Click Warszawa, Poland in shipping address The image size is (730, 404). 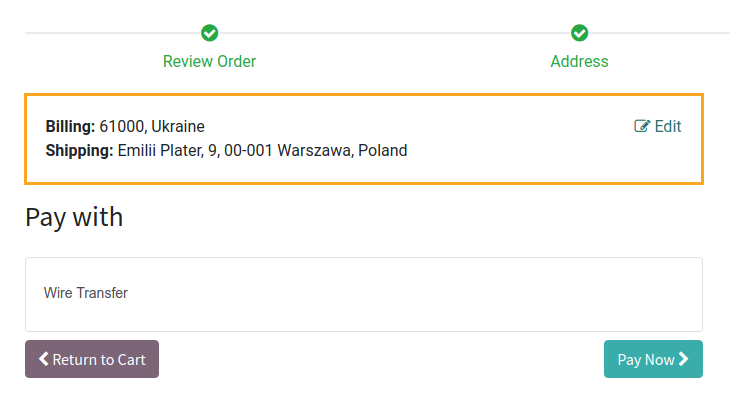[342, 150]
